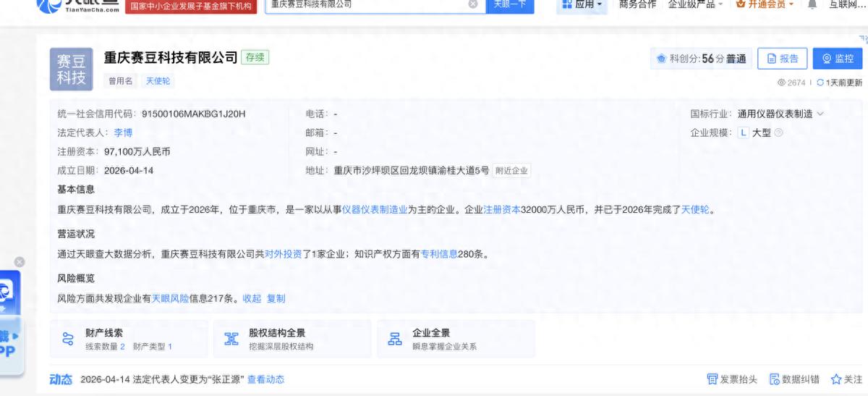
Task: Click the 国家中小企业发展子基金旗下机构 banner
Action: (191, 6)
